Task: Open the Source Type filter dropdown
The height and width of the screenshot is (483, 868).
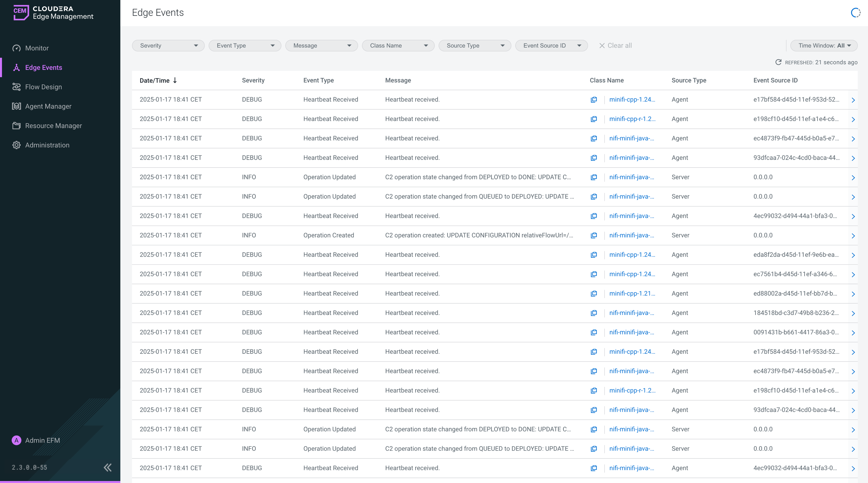Action: pos(475,45)
